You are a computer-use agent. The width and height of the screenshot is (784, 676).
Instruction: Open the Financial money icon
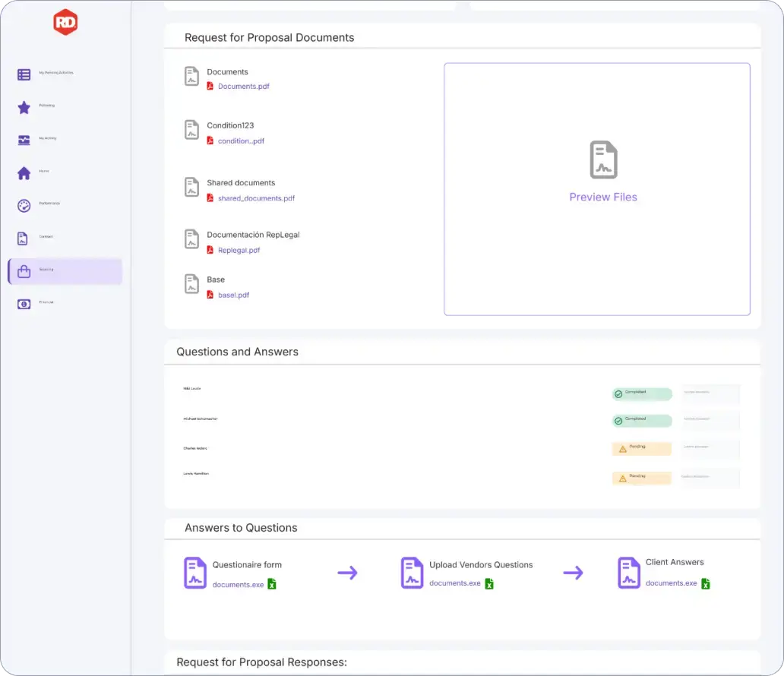(x=24, y=304)
